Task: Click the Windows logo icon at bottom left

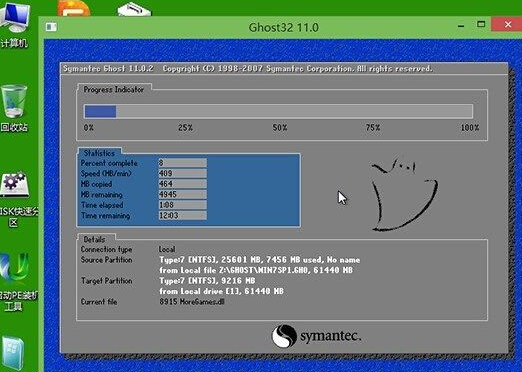Action: point(13,354)
